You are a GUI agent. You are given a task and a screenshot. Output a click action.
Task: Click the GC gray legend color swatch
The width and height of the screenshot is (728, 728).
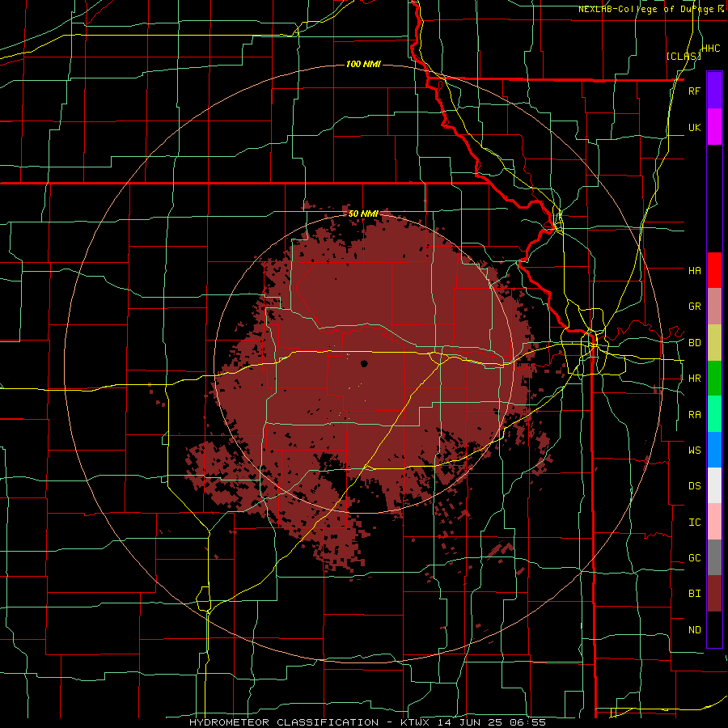coord(714,557)
